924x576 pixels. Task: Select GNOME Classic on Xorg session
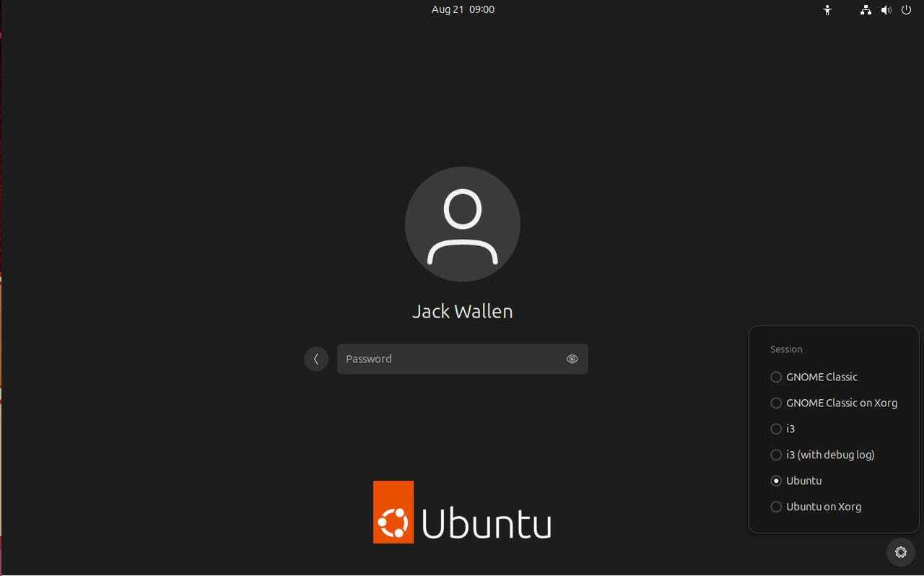834,403
